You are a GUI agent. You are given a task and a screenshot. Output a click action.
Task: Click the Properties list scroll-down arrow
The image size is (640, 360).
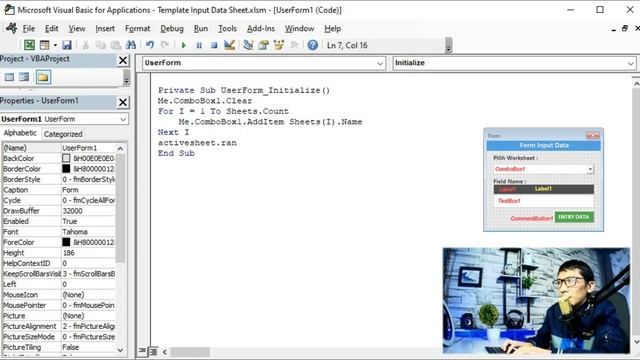click(120, 350)
